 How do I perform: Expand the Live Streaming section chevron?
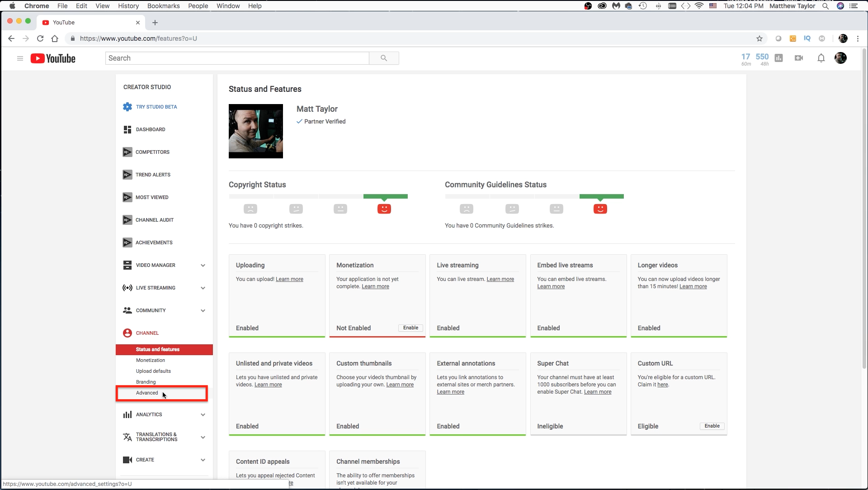click(x=203, y=288)
